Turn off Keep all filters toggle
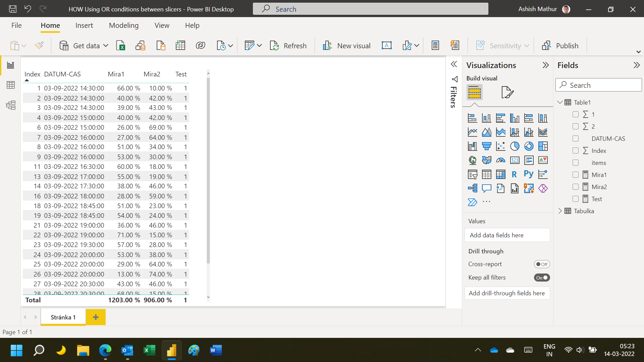 click(542, 278)
